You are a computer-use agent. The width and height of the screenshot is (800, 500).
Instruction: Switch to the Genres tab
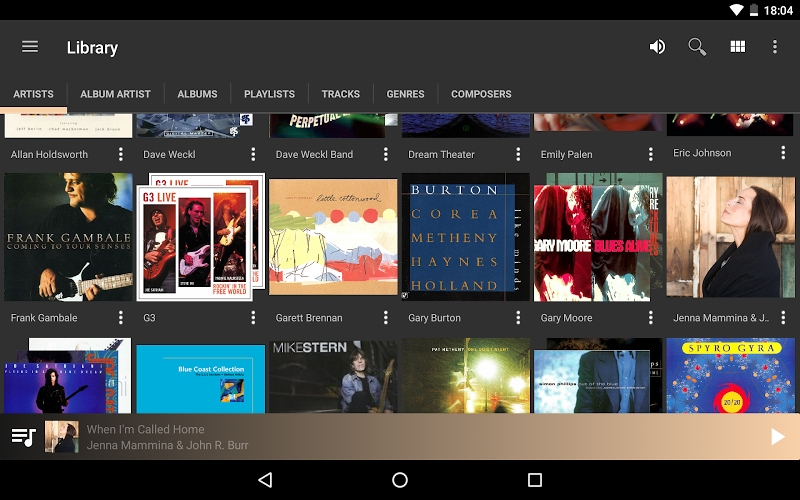point(406,94)
